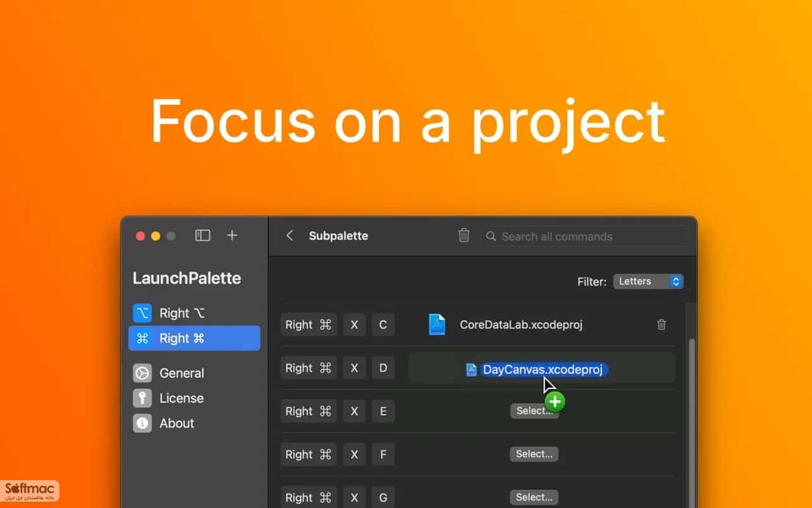Click the E key cap
Screen dimensions: 812x508
(383, 411)
